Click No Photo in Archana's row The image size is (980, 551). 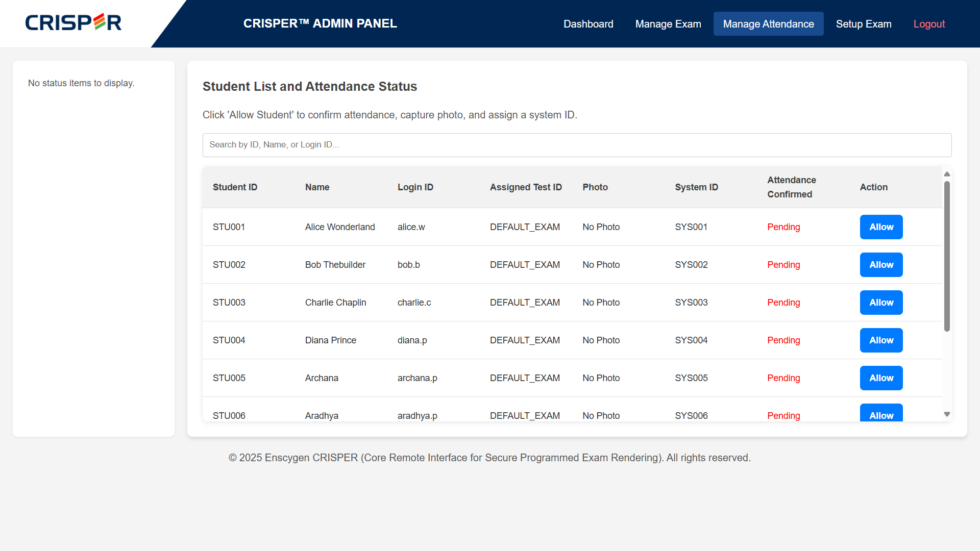(601, 378)
